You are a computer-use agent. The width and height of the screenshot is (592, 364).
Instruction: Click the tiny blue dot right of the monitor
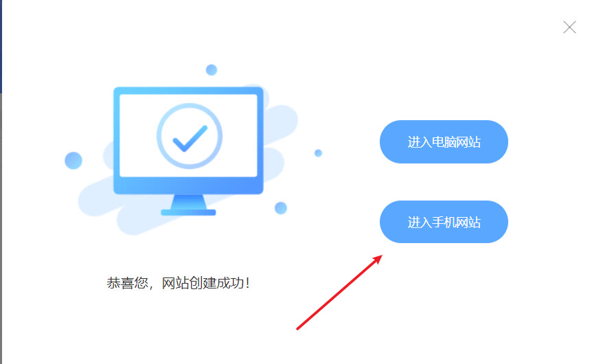click(x=318, y=153)
